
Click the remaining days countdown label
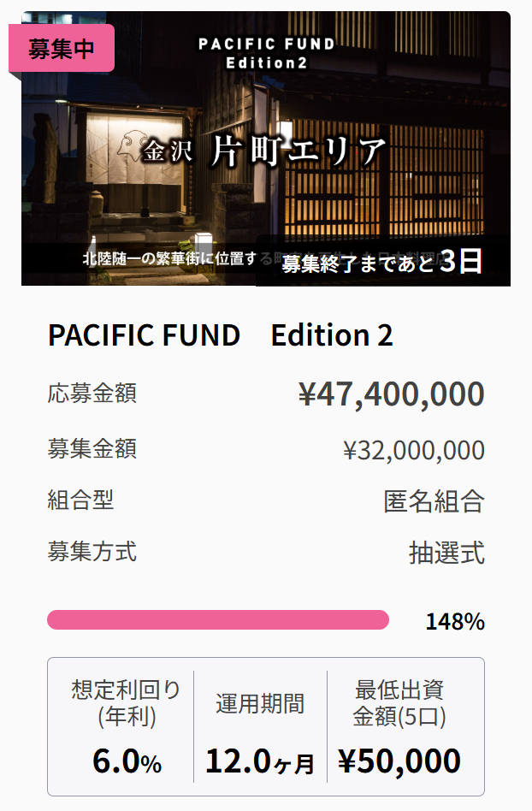382,261
